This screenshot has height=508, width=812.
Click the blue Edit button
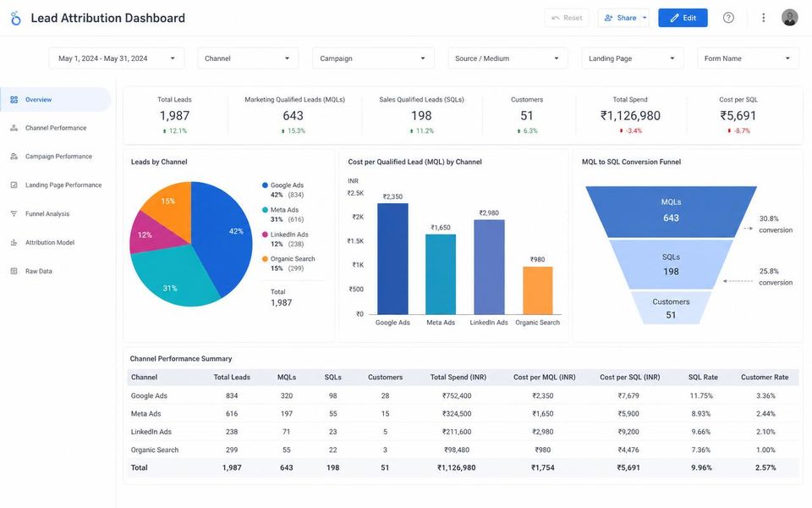(683, 18)
